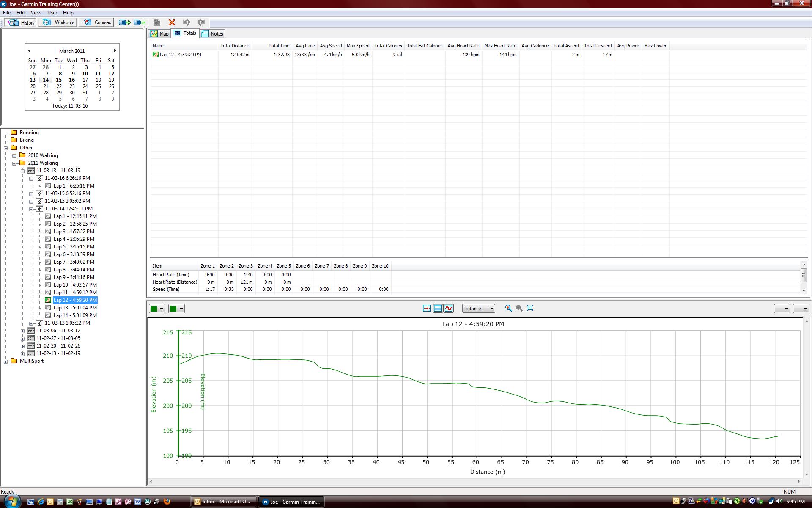Click the greyed-out icon left of the Delete X

tap(157, 22)
